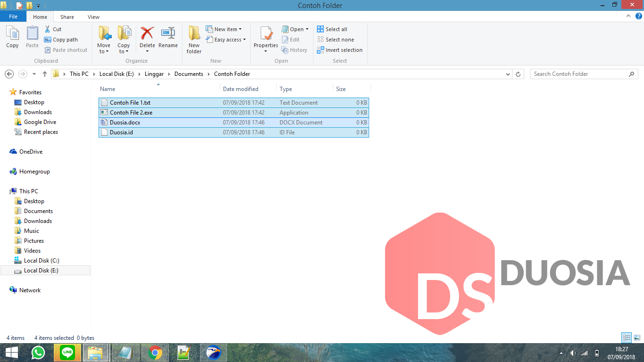This screenshot has width=644, height=362.
Task: Click the Copy icon in Clipboard group
Action: (12, 37)
